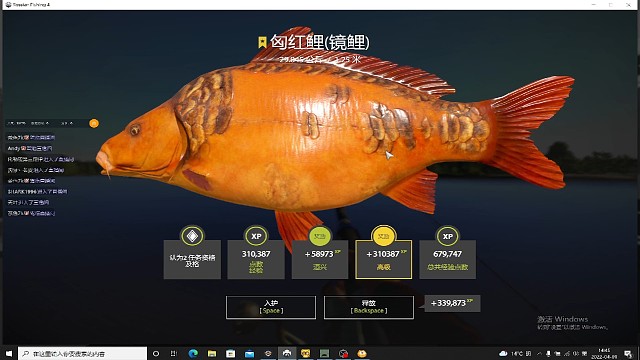Click the Windows taskbar search box

(x=82, y=353)
